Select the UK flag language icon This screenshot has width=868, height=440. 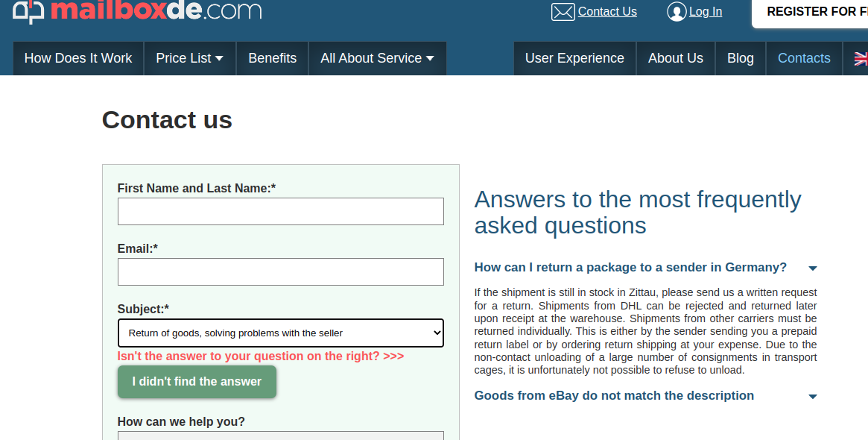point(861,58)
